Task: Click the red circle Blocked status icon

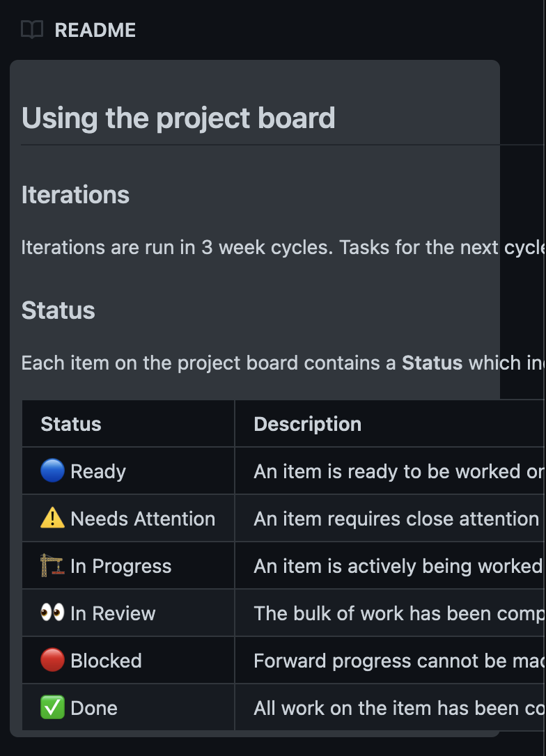Action: pyautogui.click(x=52, y=661)
